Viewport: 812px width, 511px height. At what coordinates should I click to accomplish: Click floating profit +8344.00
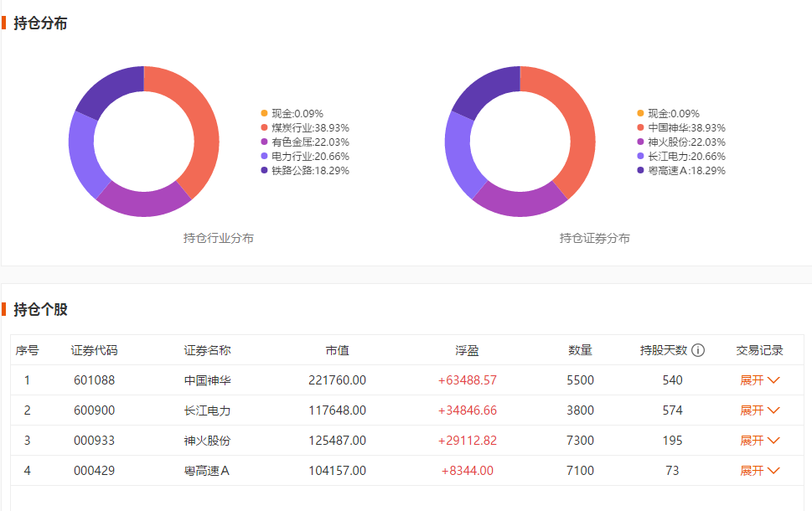click(467, 471)
